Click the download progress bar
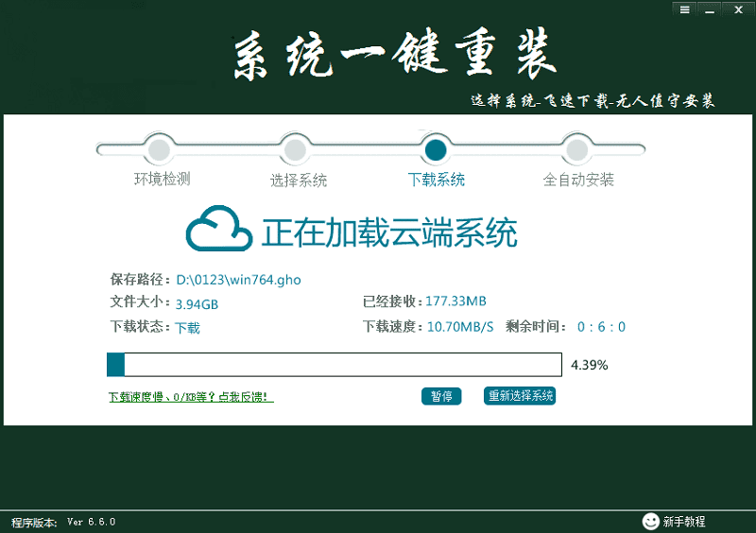Image resolution: width=756 pixels, height=533 pixels. tap(335, 365)
